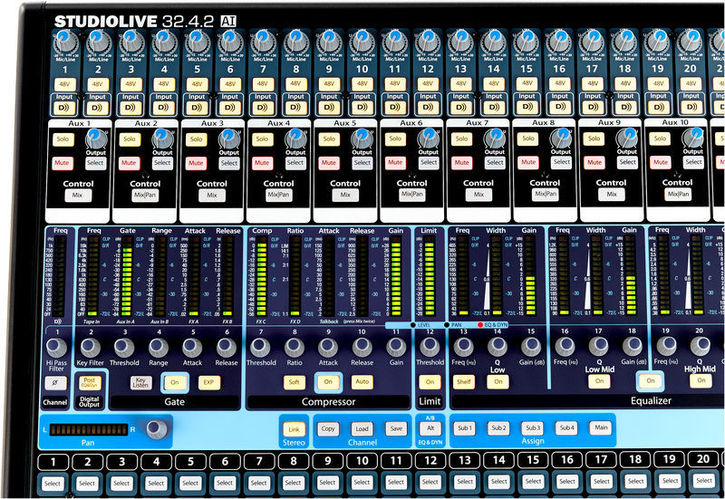Hit the D)) input button on channel 13
Viewport: 725px width, 499px height.
point(461,107)
